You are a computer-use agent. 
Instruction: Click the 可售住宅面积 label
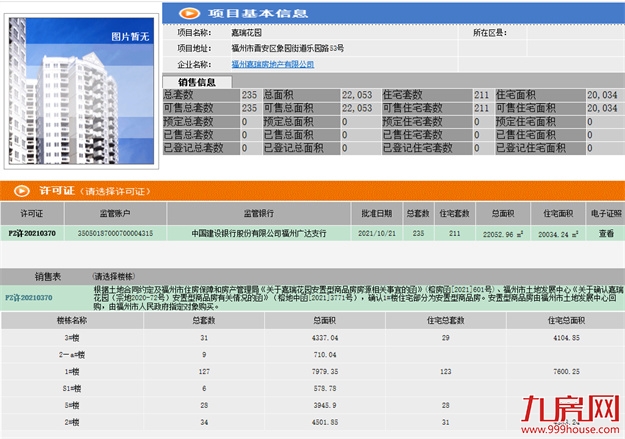526,108
